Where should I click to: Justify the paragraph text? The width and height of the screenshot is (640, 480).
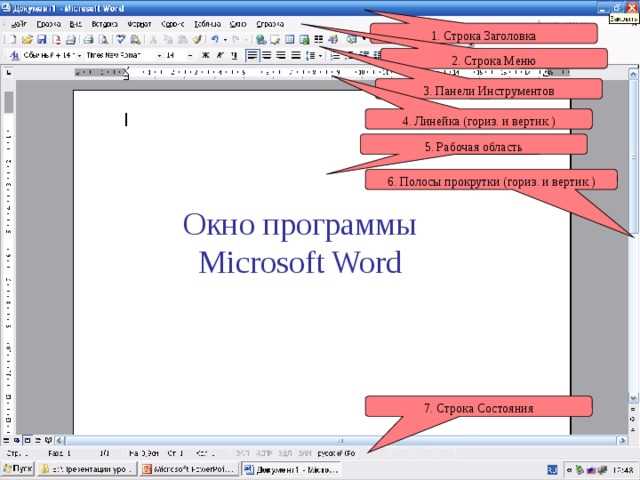tap(295, 55)
